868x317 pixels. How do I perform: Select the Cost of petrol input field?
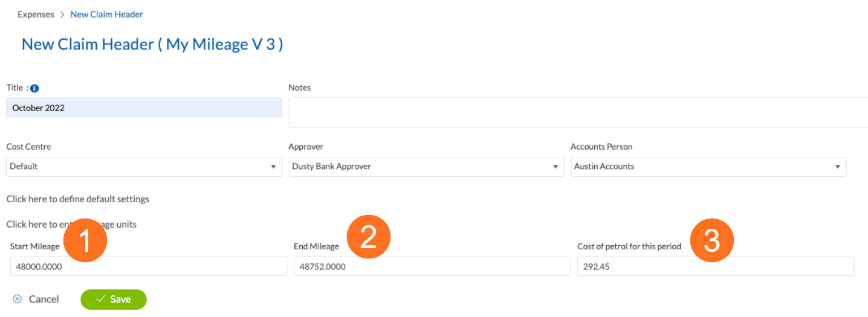[716, 266]
